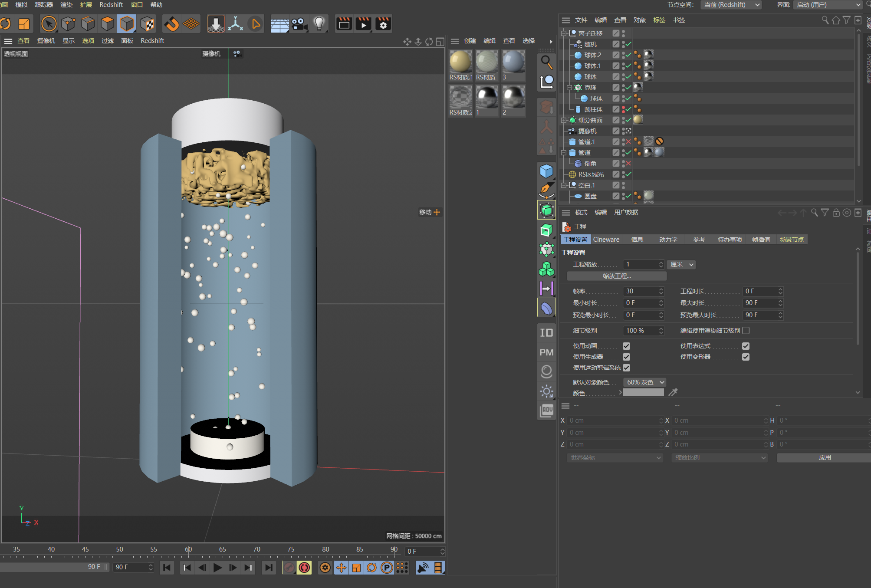Select the live selection arrow tool

click(x=49, y=24)
